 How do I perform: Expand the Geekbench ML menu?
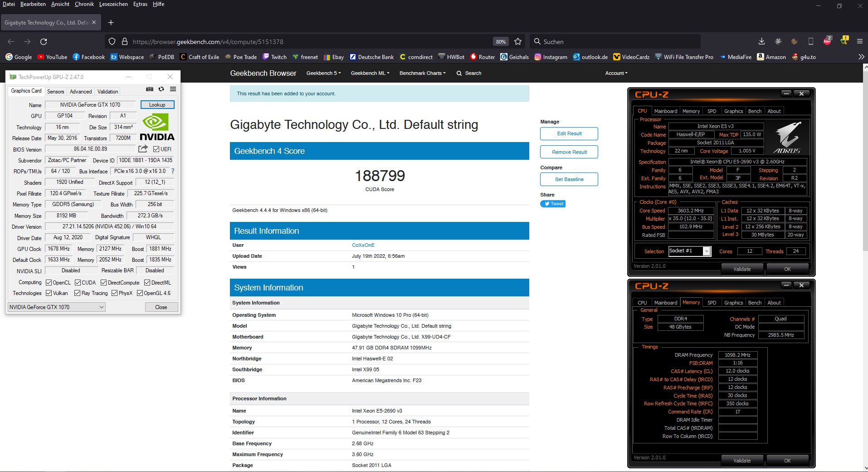click(x=370, y=73)
